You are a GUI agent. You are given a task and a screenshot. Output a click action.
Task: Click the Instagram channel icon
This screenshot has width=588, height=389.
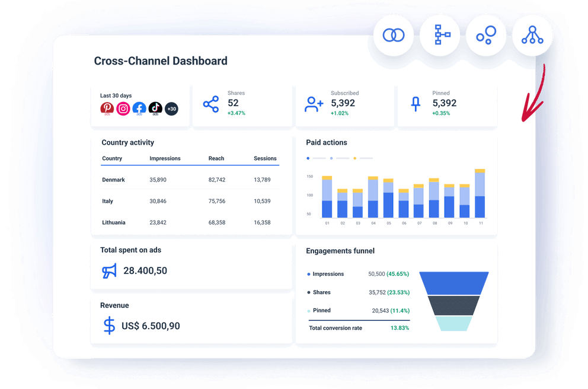[x=123, y=109]
